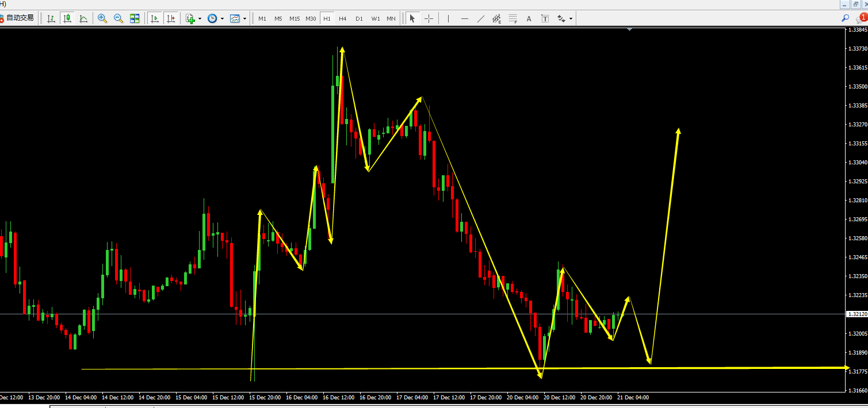Zoom out of the chart
Viewport: 868px width, 408px height.
pyautogui.click(x=118, y=18)
